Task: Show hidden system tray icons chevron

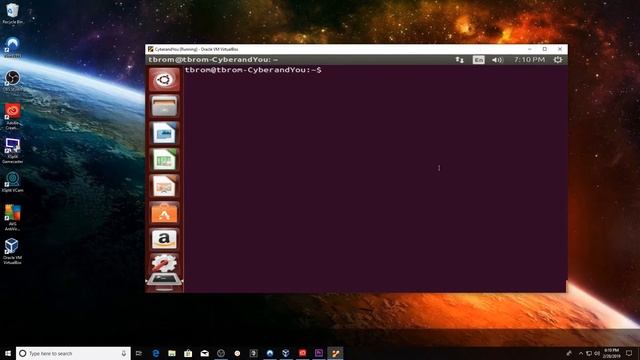Action: [581, 353]
